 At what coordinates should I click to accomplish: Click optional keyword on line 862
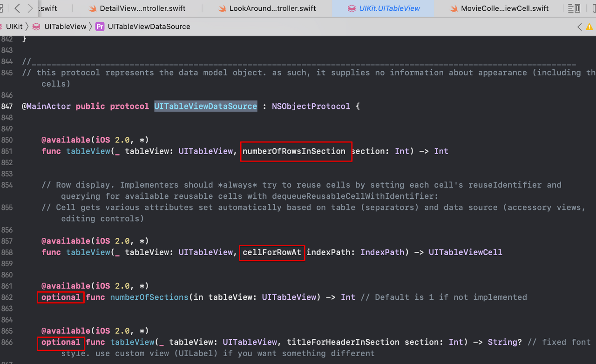coord(61,297)
